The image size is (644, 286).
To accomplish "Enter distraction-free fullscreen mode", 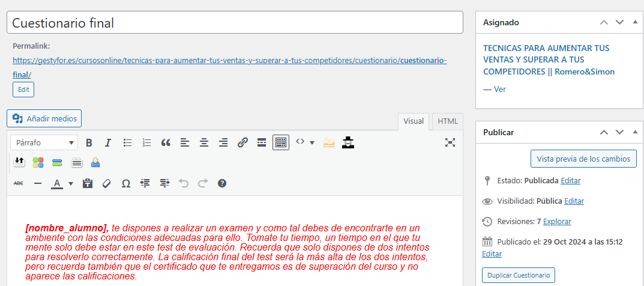I will (x=451, y=142).
